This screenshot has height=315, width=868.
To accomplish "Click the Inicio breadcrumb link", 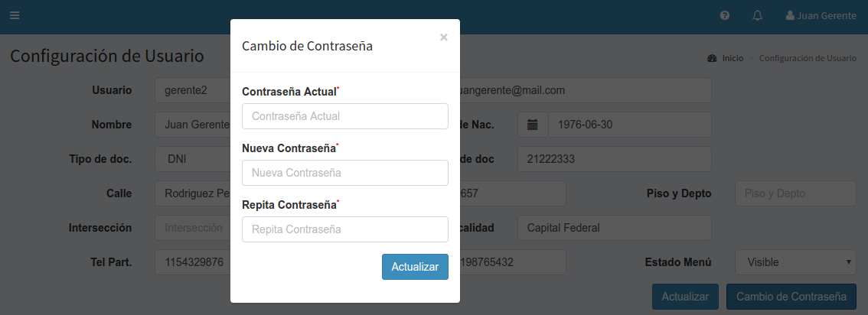I will (733, 58).
